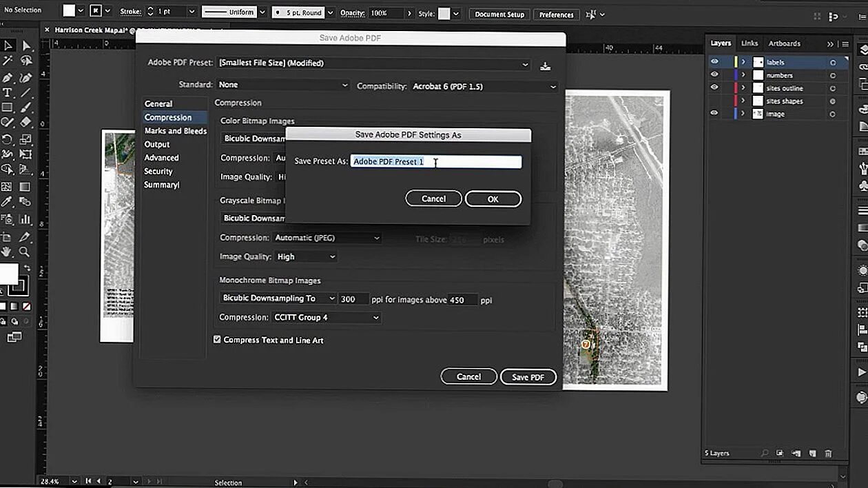Screen dimensions: 868x488
Task: Select the Gradient tool
Action: tap(25, 187)
